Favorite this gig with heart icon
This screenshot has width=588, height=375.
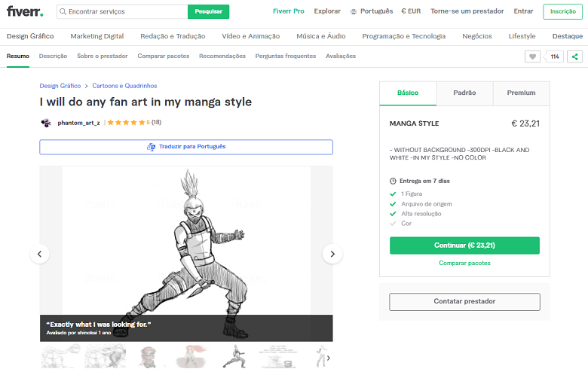pos(532,56)
